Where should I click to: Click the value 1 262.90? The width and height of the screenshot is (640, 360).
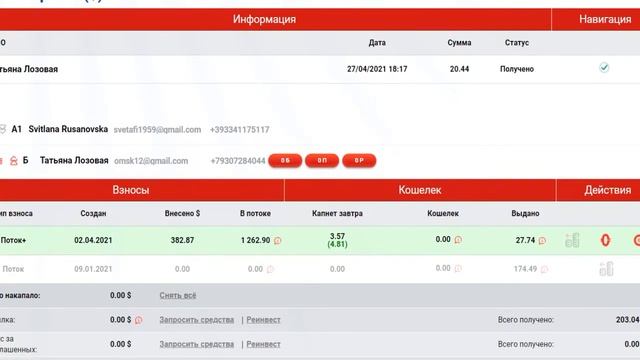[256, 240]
